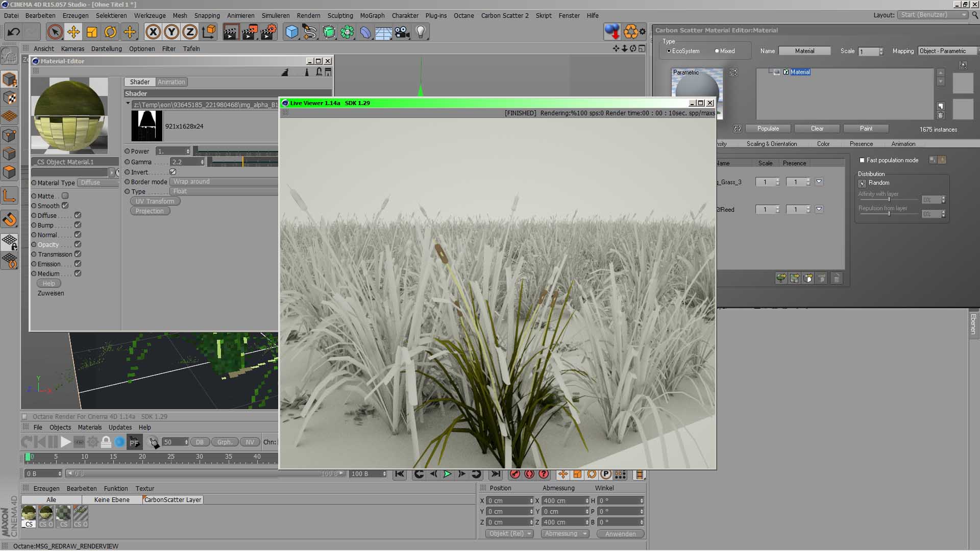
Task: Click the Populate button
Action: click(768, 129)
